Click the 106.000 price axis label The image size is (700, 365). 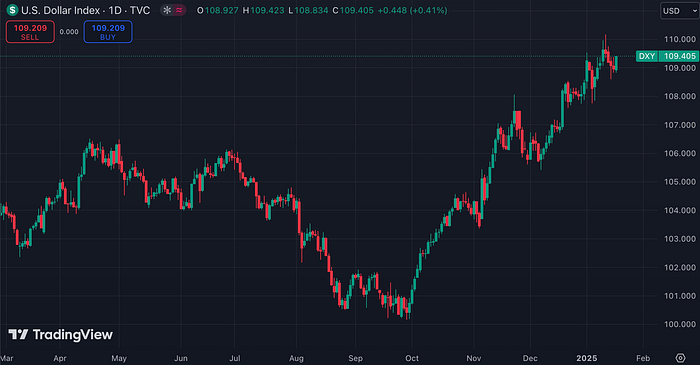pos(679,153)
